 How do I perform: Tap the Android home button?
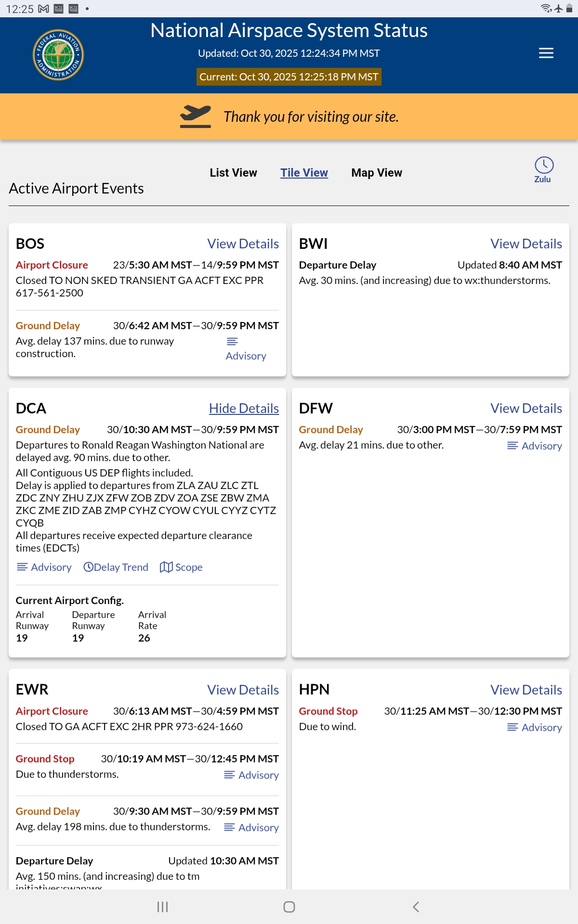point(289,907)
